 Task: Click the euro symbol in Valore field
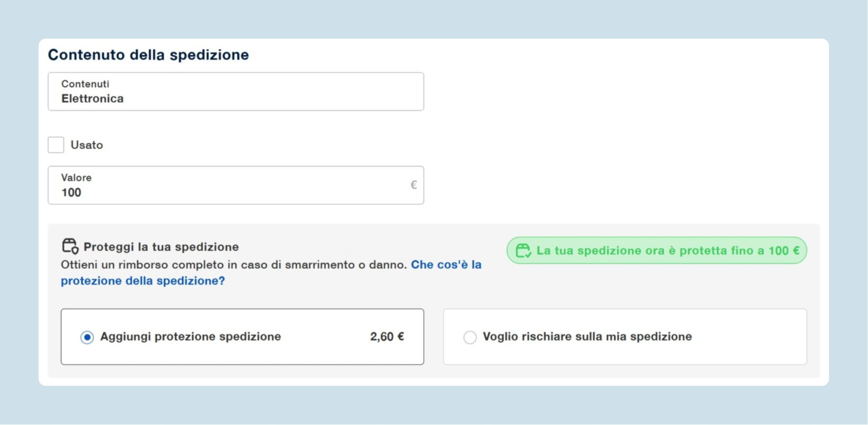coord(413,185)
